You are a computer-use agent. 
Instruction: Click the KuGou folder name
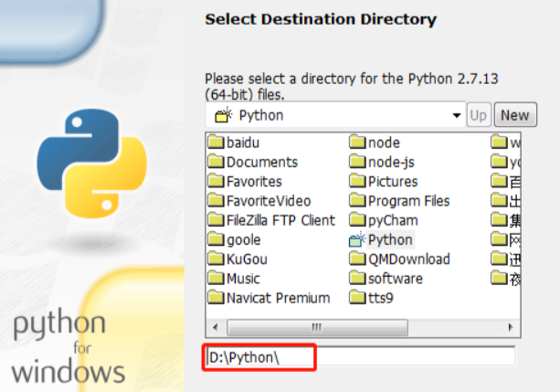(x=247, y=260)
